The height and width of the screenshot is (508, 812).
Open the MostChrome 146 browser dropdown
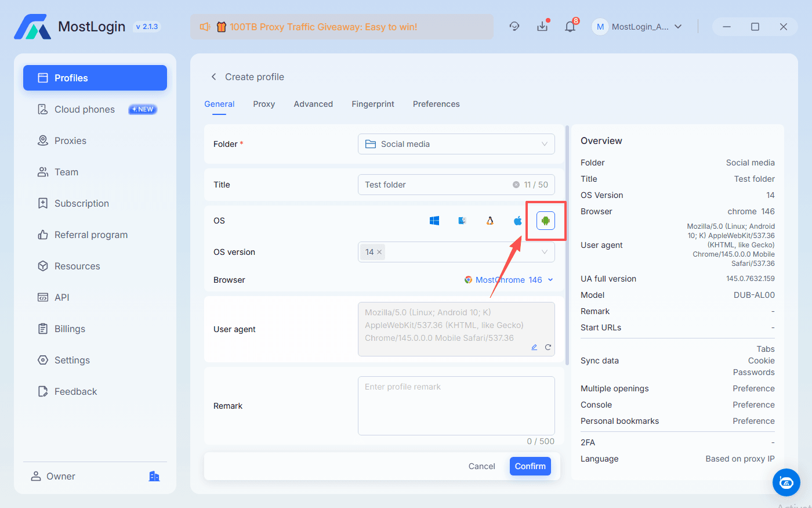509,280
